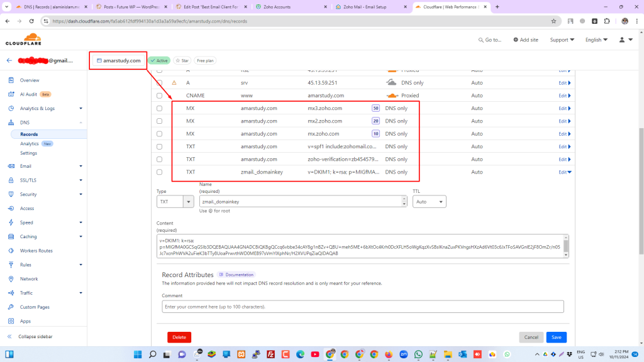
Task: Select checkbox for mx2.zoho.com record
Action: click(159, 121)
